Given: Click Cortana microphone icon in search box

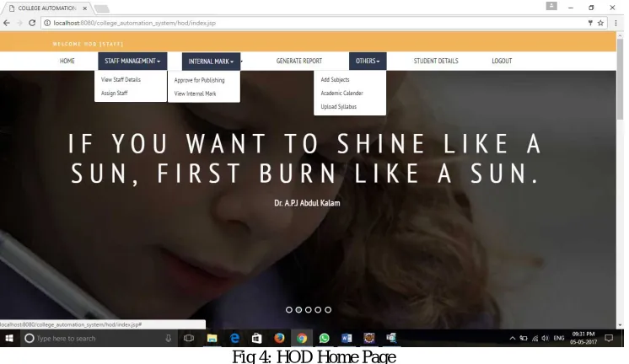Looking at the screenshot, I should pos(169,339).
